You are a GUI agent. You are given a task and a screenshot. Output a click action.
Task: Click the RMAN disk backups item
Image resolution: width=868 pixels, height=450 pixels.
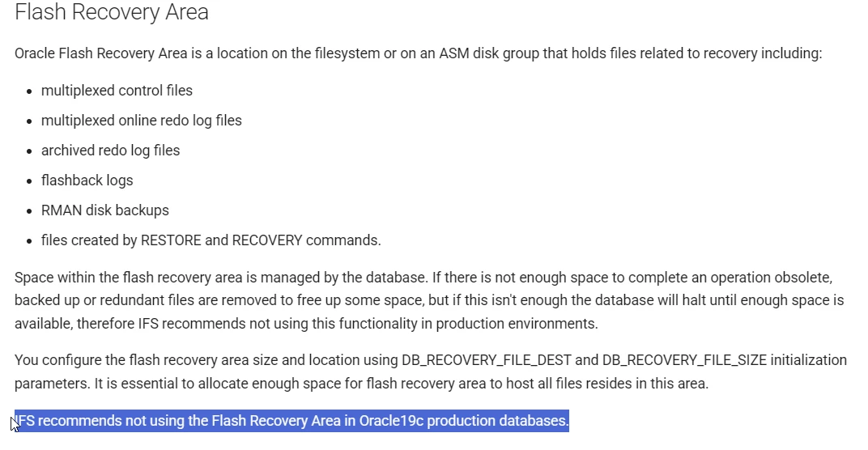point(104,210)
